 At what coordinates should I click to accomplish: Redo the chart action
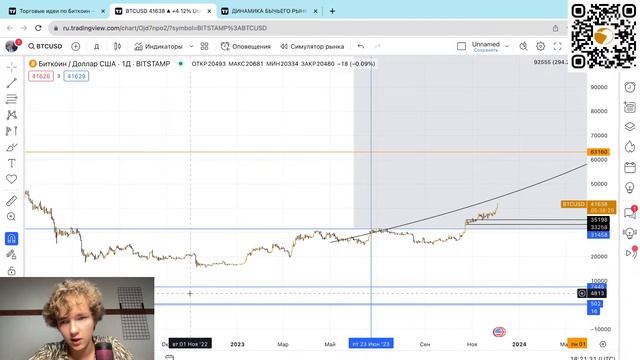[x=378, y=47]
